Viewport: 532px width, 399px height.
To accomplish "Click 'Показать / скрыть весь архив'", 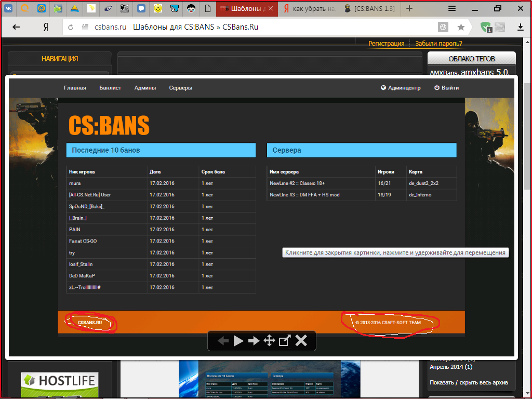I will (x=469, y=382).
